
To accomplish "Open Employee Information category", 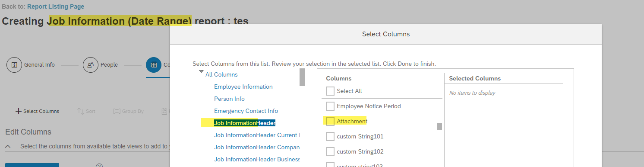I will click(243, 87).
